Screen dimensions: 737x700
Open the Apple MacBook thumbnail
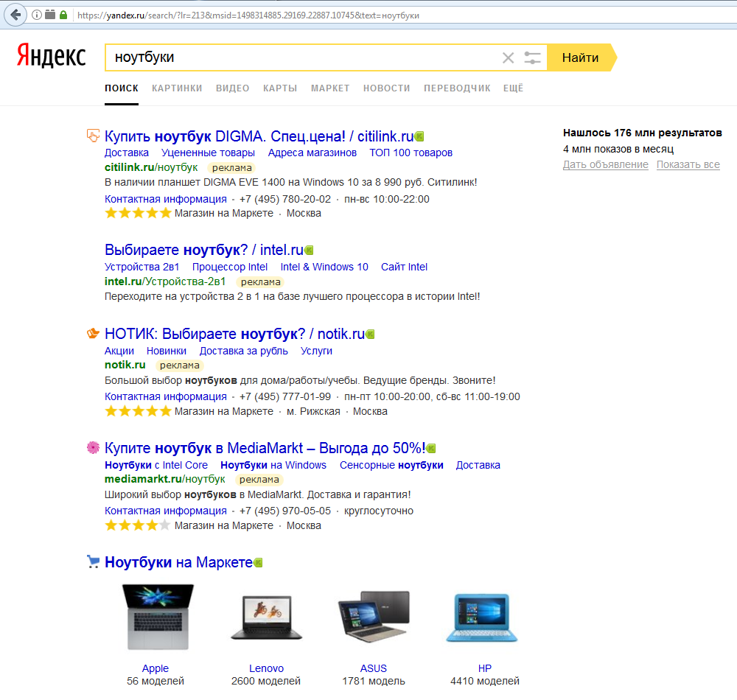pyautogui.click(x=158, y=617)
